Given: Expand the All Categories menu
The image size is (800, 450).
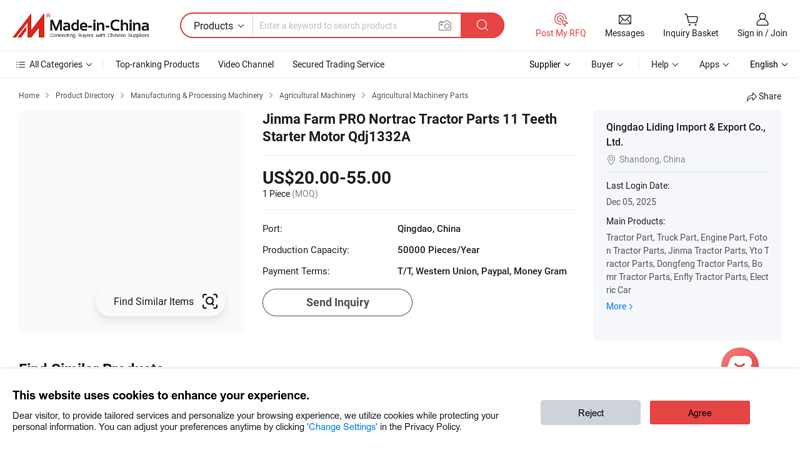Looking at the screenshot, I should (x=54, y=64).
